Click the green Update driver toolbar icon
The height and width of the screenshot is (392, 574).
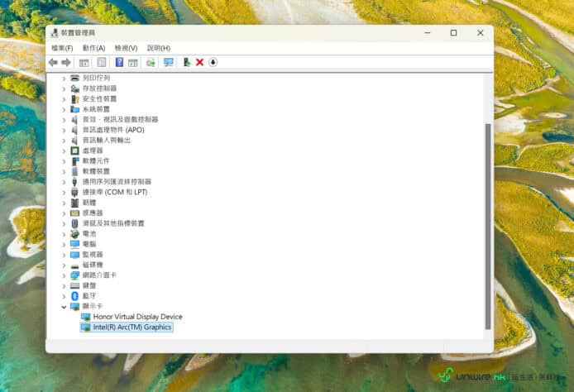point(187,62)
